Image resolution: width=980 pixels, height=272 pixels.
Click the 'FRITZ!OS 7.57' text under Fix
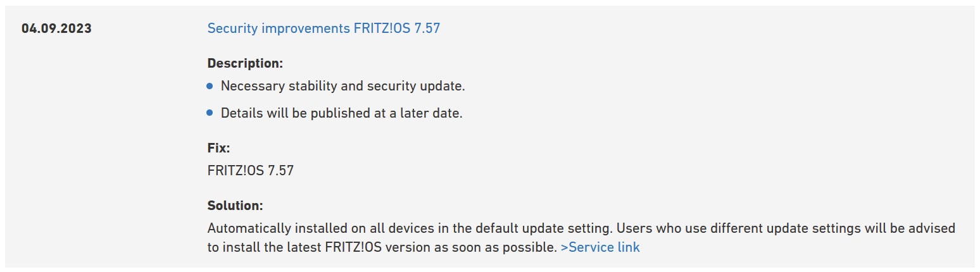click(250, 170)
